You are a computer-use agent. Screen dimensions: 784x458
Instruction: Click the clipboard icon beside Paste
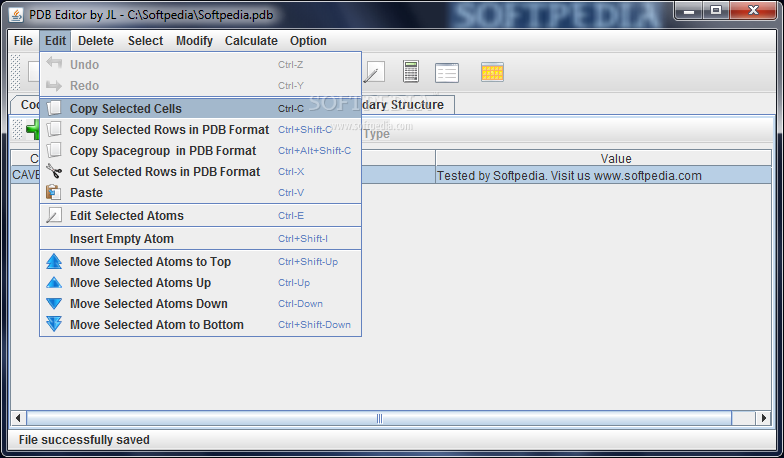click(x=54, y=192)
